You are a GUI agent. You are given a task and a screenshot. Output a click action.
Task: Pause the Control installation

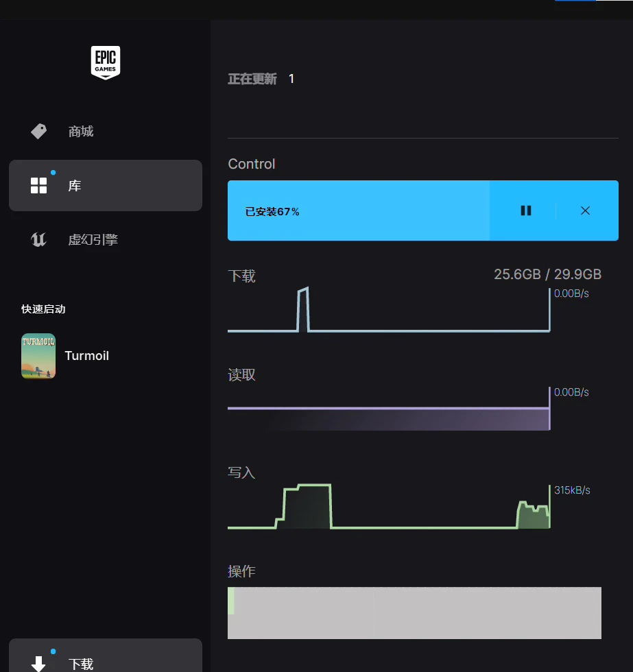click(x=526, y=211)
